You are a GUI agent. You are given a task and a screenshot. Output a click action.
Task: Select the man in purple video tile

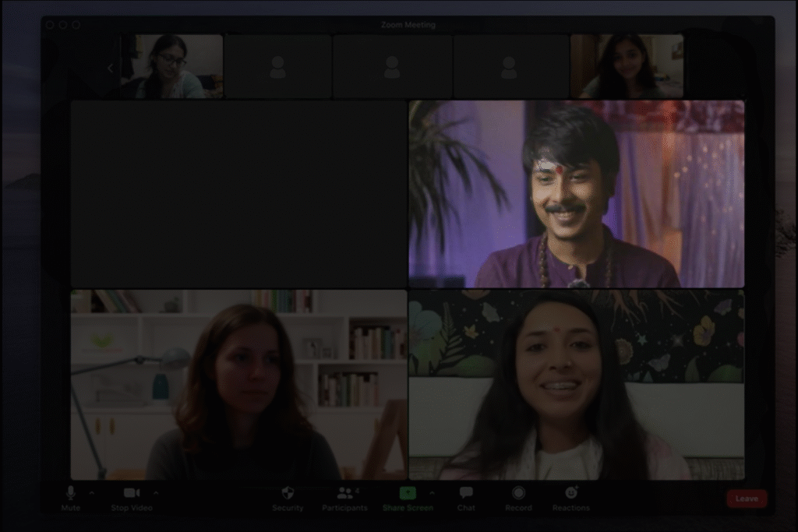576,194
